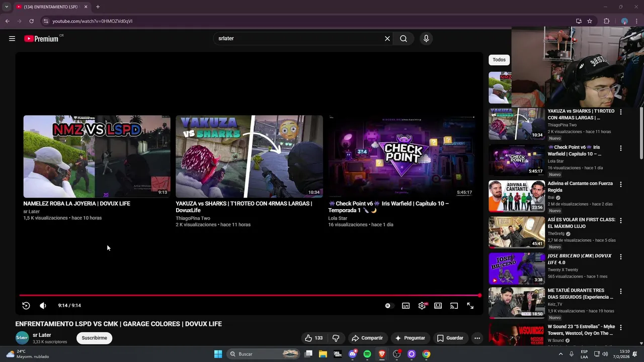Screen dimensions: 644x362
Task: Clear the srlater search text
Action: coord(387,39)
